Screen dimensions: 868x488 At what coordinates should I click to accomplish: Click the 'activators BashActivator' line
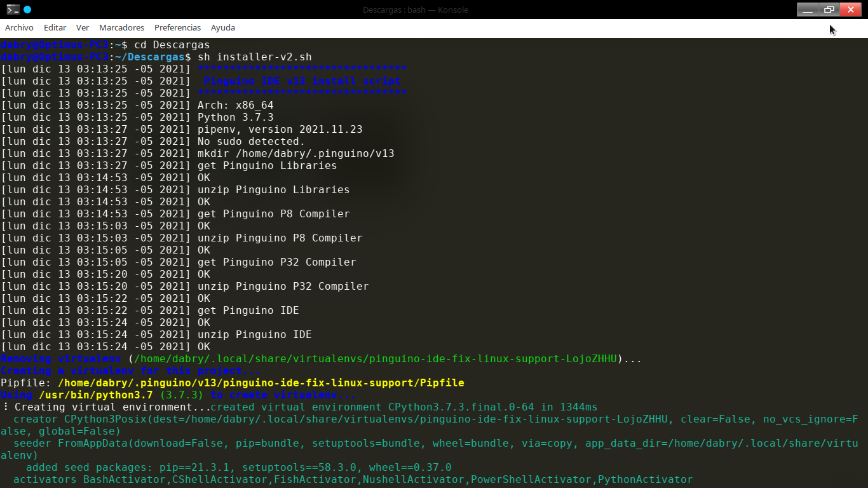point(353,480)
